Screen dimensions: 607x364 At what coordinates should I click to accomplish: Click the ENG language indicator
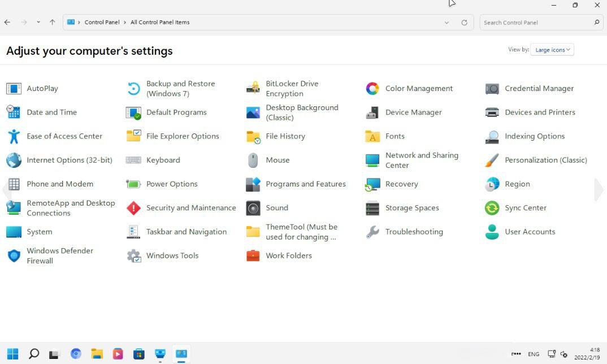point(534,354)
